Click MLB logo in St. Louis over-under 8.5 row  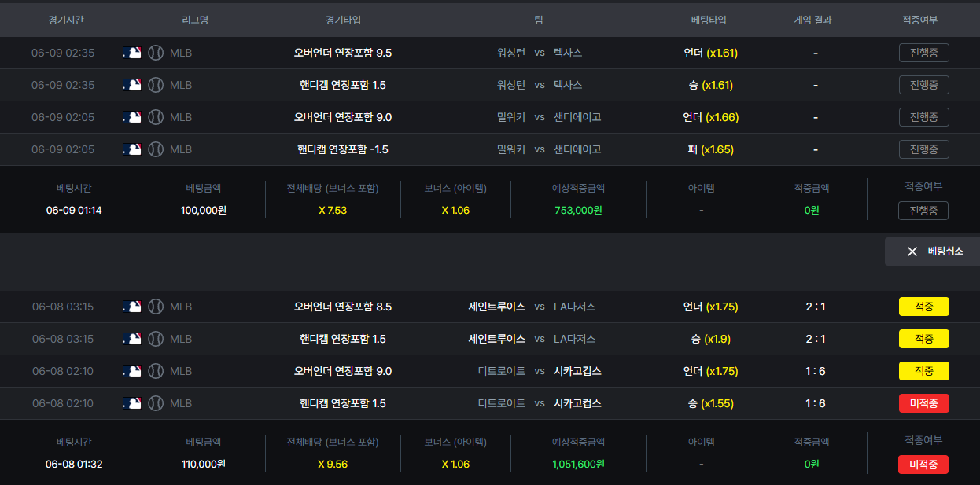(132, 307)
